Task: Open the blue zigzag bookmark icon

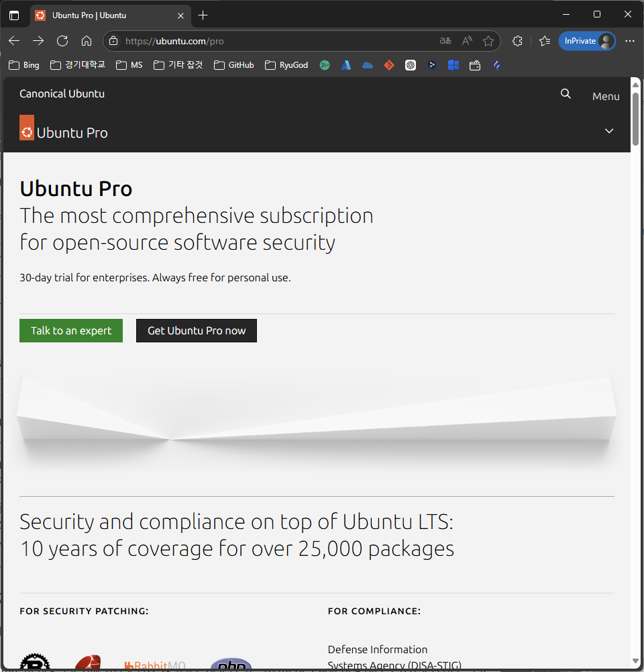Action: click(496, 65)
